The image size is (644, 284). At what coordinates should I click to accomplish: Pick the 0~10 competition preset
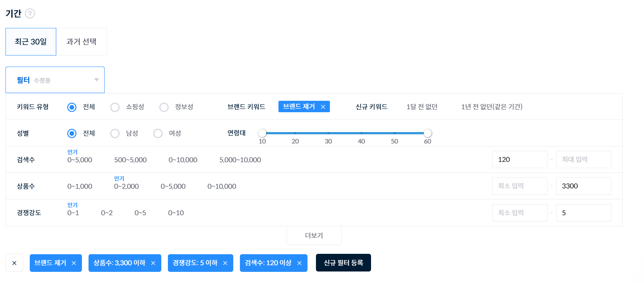coord(176,213)
